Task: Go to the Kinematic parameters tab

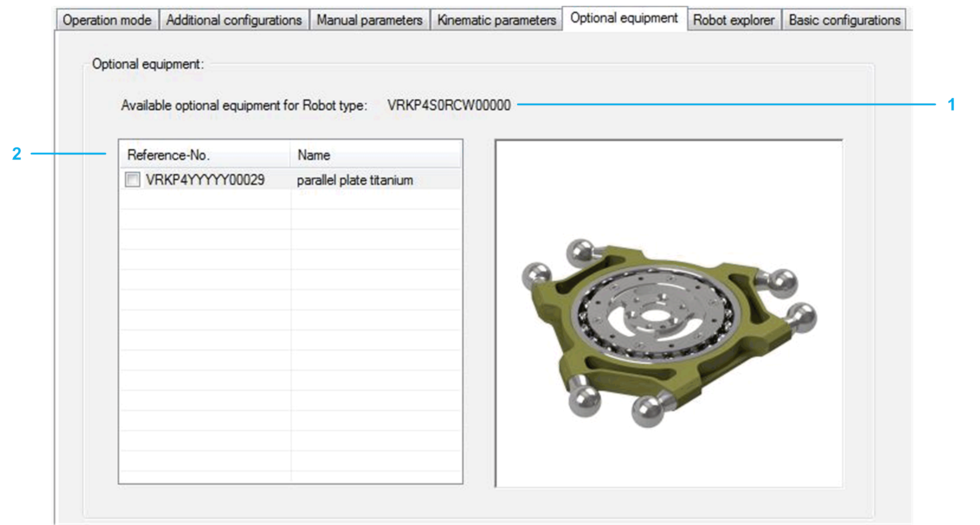Action: [x=496, y=20]
